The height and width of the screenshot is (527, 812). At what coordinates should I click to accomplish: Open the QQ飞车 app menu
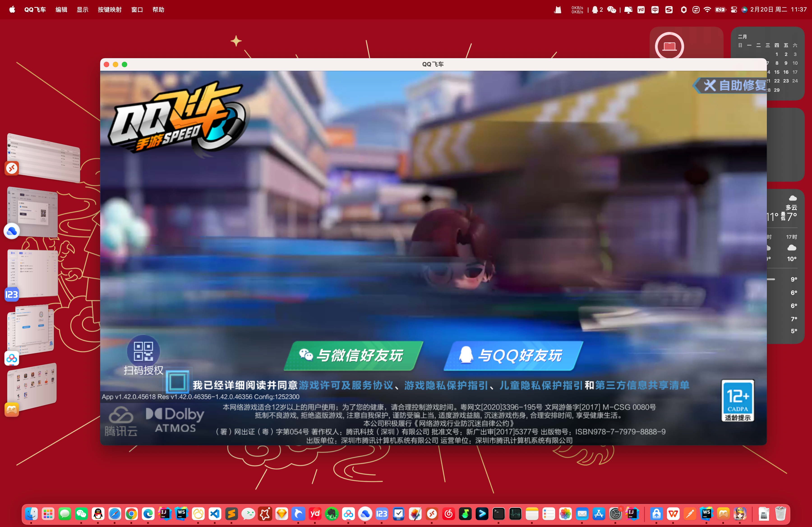[35, 9]
